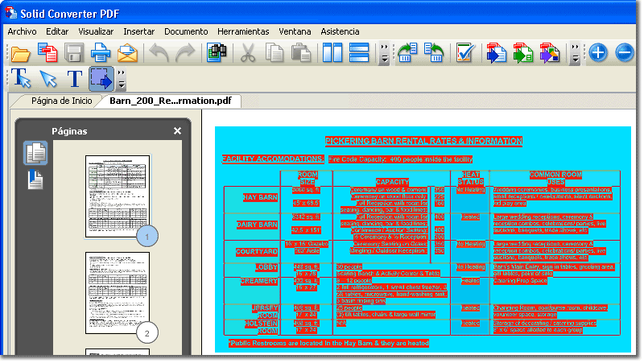The width and height of the screenshot is (644, 363).
Task: Click the blue plus zoom in icon
Action: [597, 54]
